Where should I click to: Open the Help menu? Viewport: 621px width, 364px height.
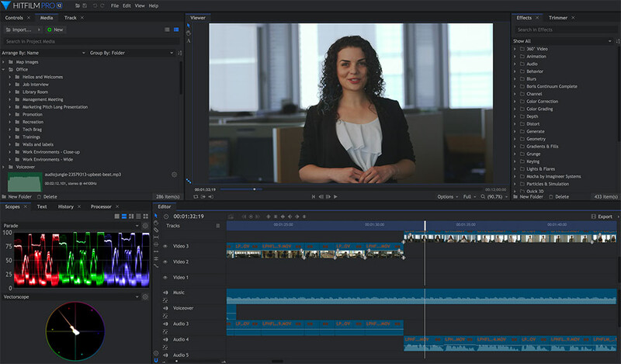(x=153, y=6)
